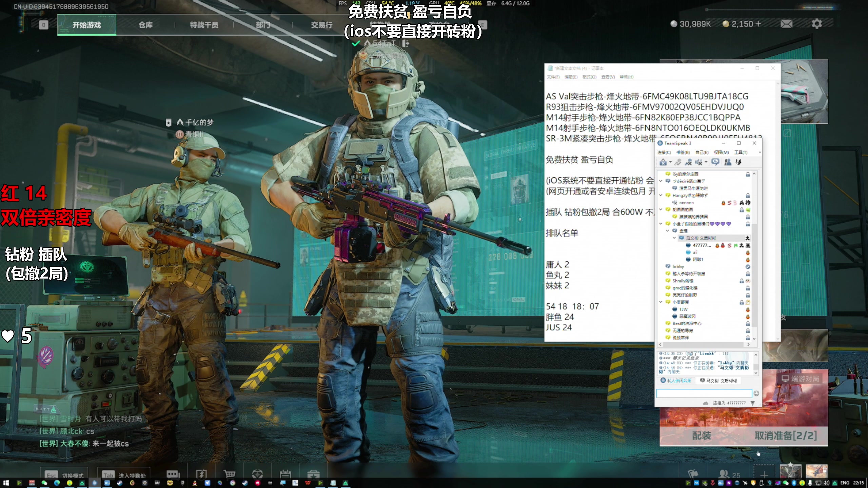Add premium currency next to 2,150
868x488 pixels.
[x=758, y=24]
